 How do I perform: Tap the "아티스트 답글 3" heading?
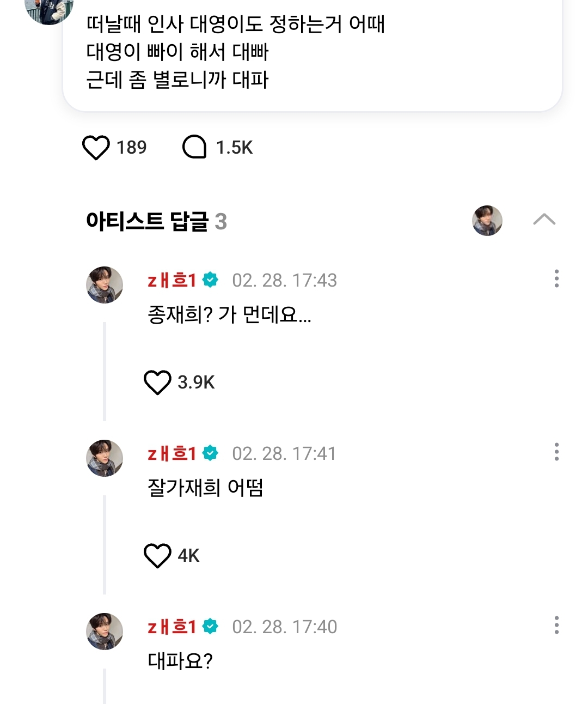(x=156, y=221)
